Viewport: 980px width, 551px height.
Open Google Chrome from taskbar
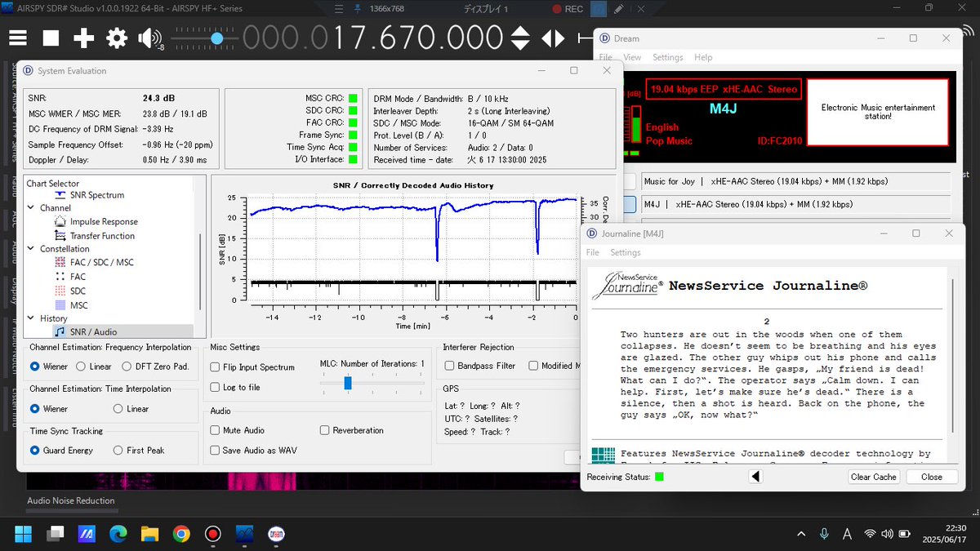pos(181,534)
